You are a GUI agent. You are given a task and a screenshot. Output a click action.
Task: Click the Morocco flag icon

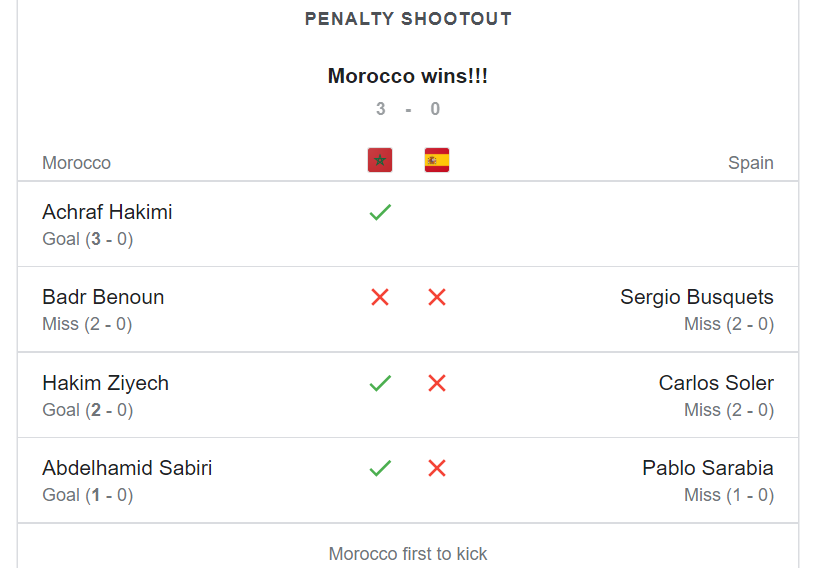coord(380,160)
